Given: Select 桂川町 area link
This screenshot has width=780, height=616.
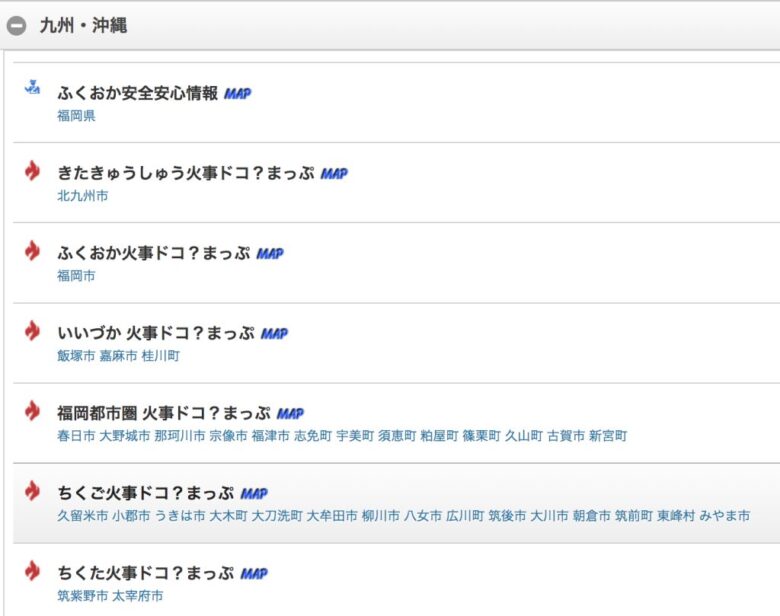Looking at the screenshot, I should coord(161,356).
